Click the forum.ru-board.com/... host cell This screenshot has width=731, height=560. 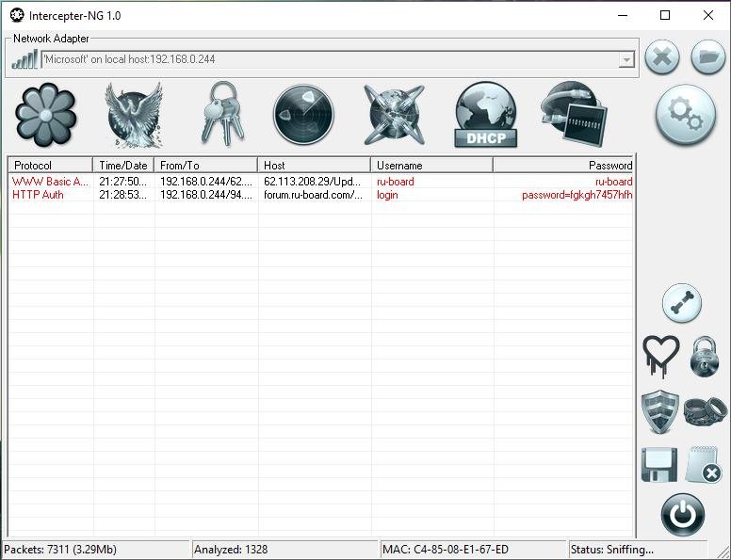313,195
